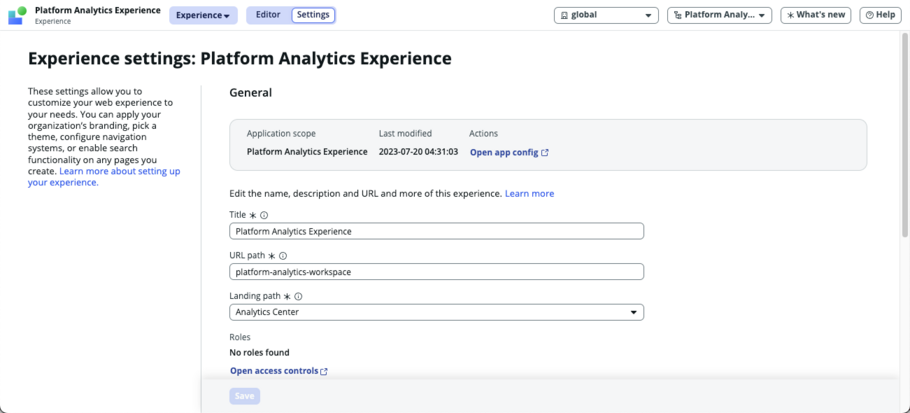Click the Experience settings page heading

click(x=240, y=59)
